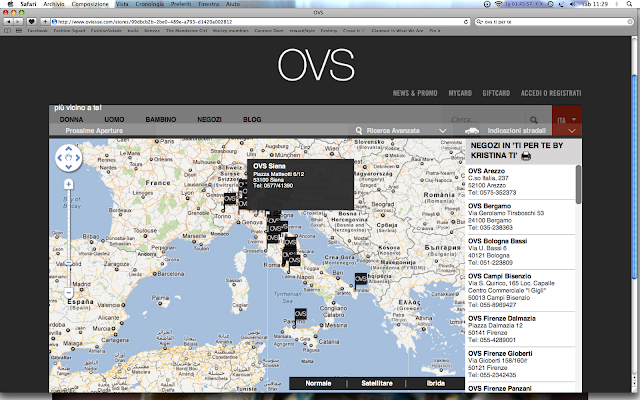Image resolution: width=640 pixels, height=400 pixels.
Task: Select OVS Firenze Gioberti store entry
Action: coord(500,354)
